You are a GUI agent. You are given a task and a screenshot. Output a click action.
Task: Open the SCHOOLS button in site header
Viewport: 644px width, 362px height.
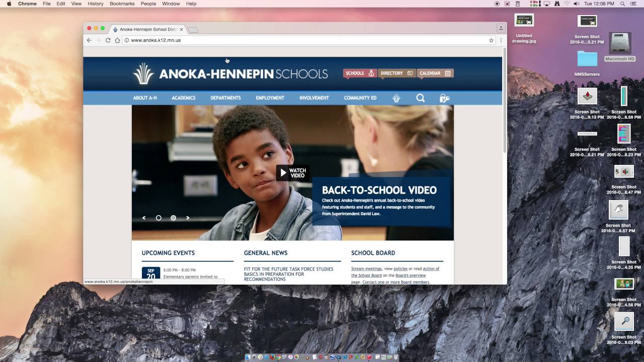click(x=360, y=73)
